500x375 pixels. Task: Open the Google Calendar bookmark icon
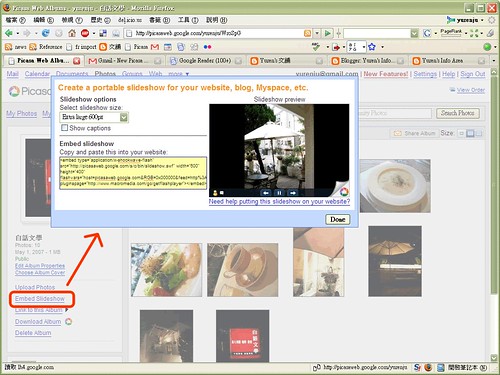pyautogui.click(x=168, y=47)
